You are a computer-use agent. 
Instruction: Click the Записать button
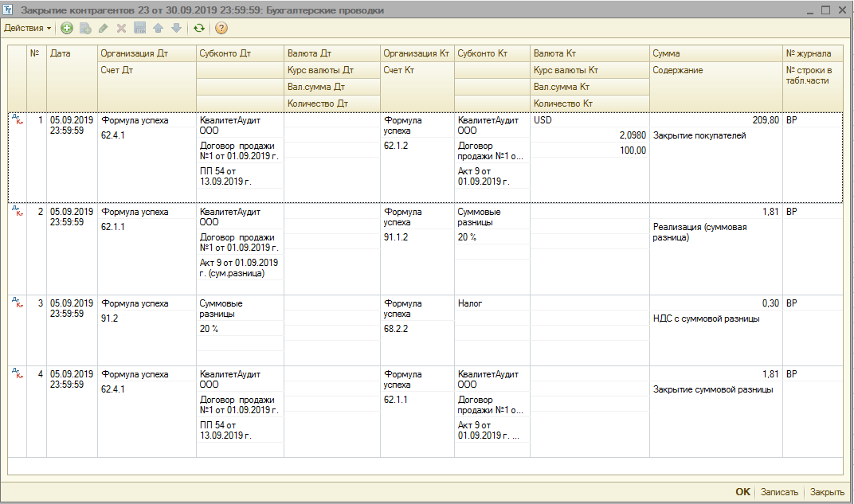pyautogui.click(x=779, y=492)
